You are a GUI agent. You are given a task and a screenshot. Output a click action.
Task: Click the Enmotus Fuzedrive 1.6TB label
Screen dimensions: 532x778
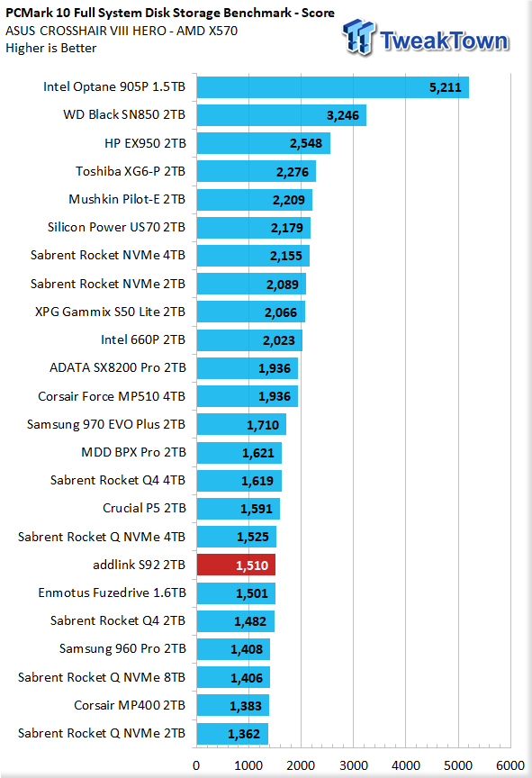pyautogui.click(x=112, y=593)
